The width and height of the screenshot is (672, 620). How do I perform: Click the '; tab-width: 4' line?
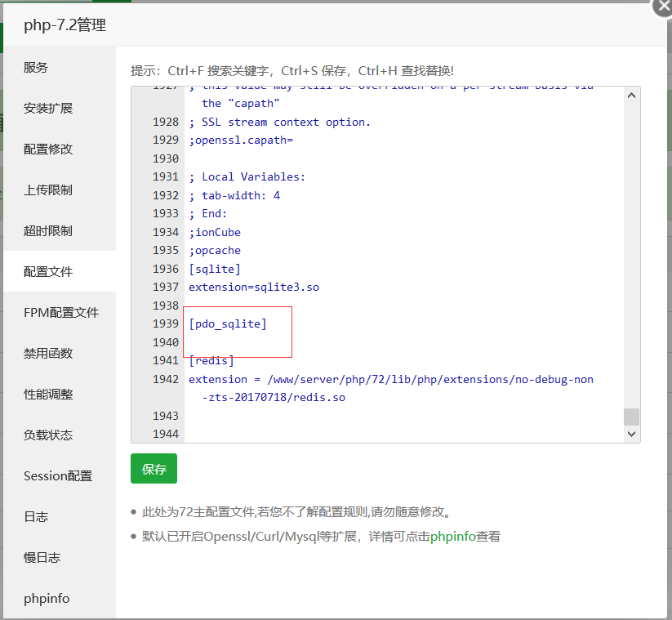(x=234, y=195)
